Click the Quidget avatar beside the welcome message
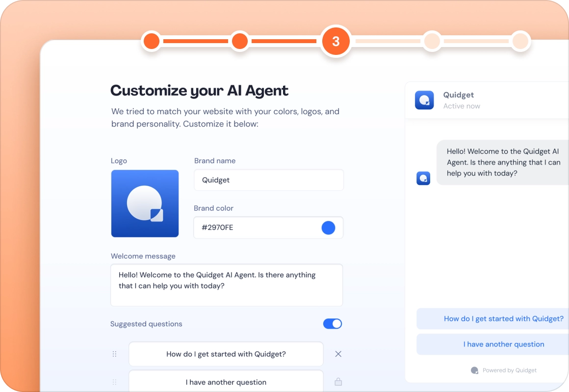This screenshot has width=569, height=392. click(x=423, y=178)
